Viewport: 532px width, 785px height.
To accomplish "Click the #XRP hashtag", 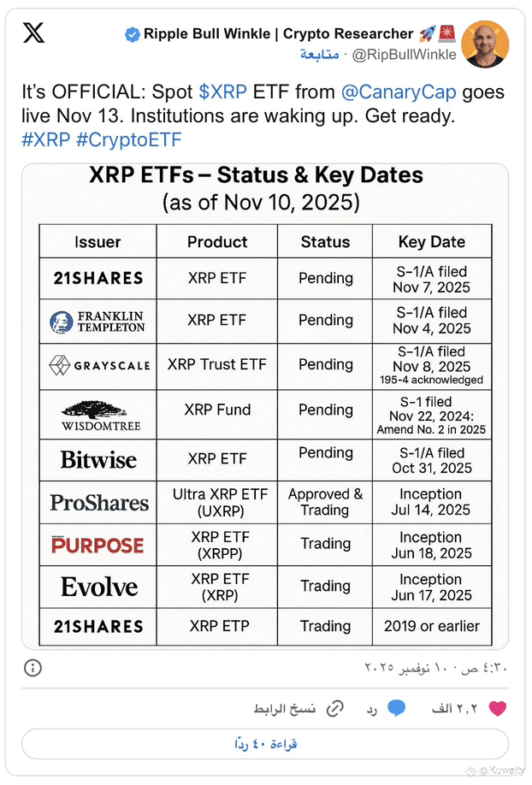I will tap(45, 139).
